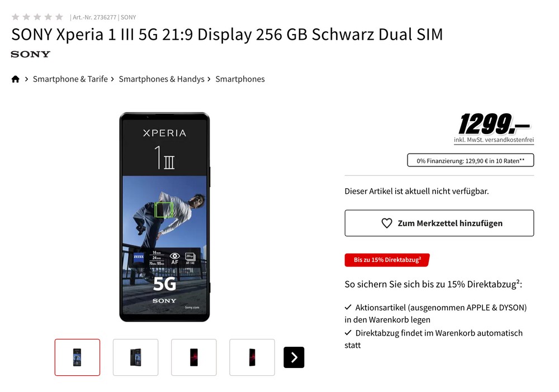559x392 pixels.
Task: Click the red Bis zu 15% Direktabzug badge
Action: coord(387,260)
